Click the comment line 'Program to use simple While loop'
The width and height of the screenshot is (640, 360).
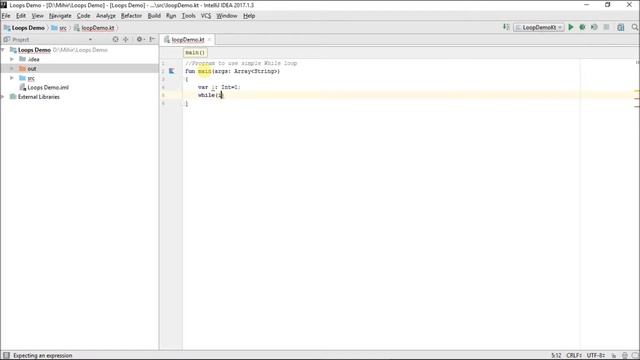(x=241, y=63)
